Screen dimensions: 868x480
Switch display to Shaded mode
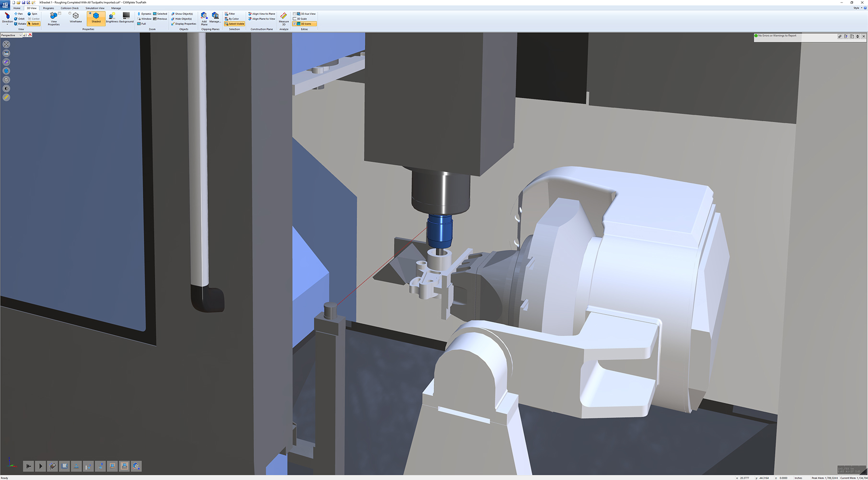point(96,18)
